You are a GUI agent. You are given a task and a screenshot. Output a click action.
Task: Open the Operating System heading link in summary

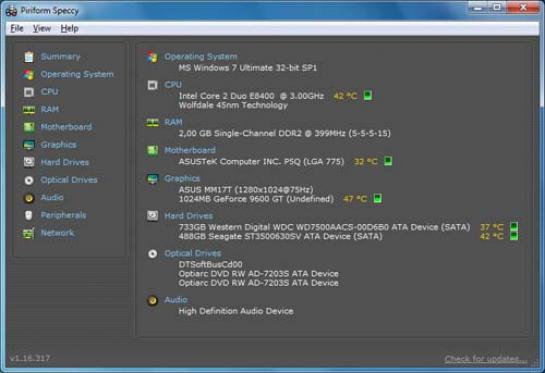point(201,57)
